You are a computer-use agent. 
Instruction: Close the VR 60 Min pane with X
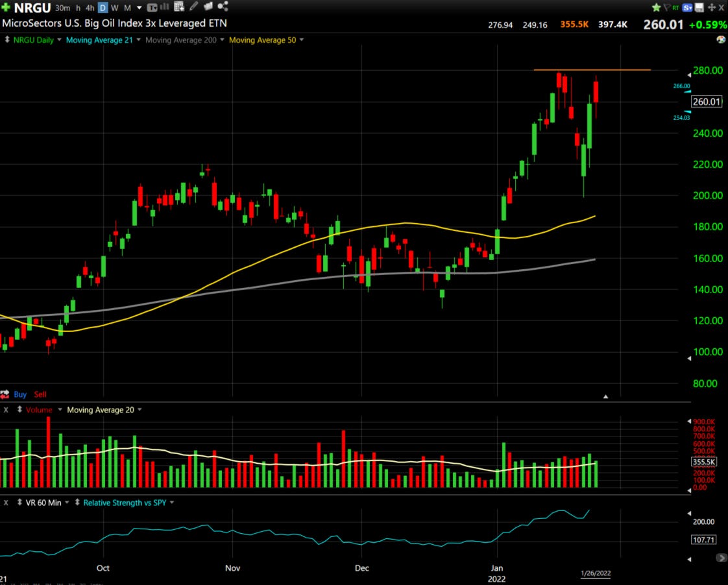6,503
